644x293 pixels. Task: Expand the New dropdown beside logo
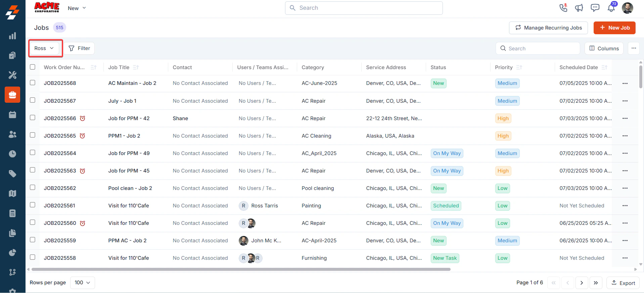pyautogui.click(x=77, y=8)
